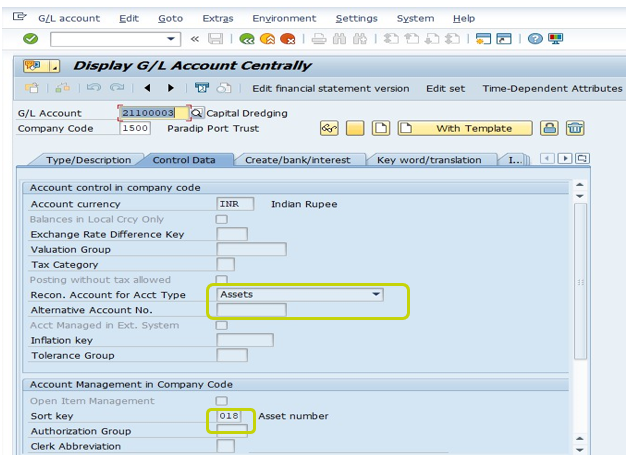Click the Account currency field INR
The image size is (632, 460).
(x=235, y=204)
